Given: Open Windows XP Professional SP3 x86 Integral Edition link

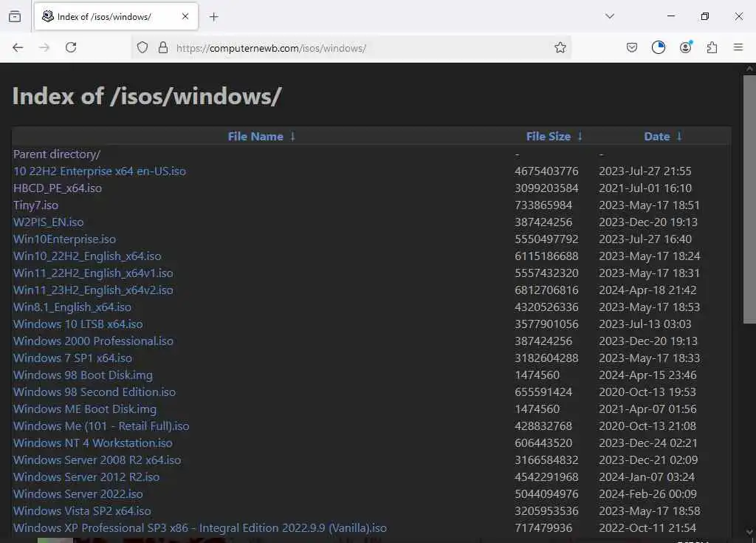Looking at the screenshot, I should pos(199,527).
